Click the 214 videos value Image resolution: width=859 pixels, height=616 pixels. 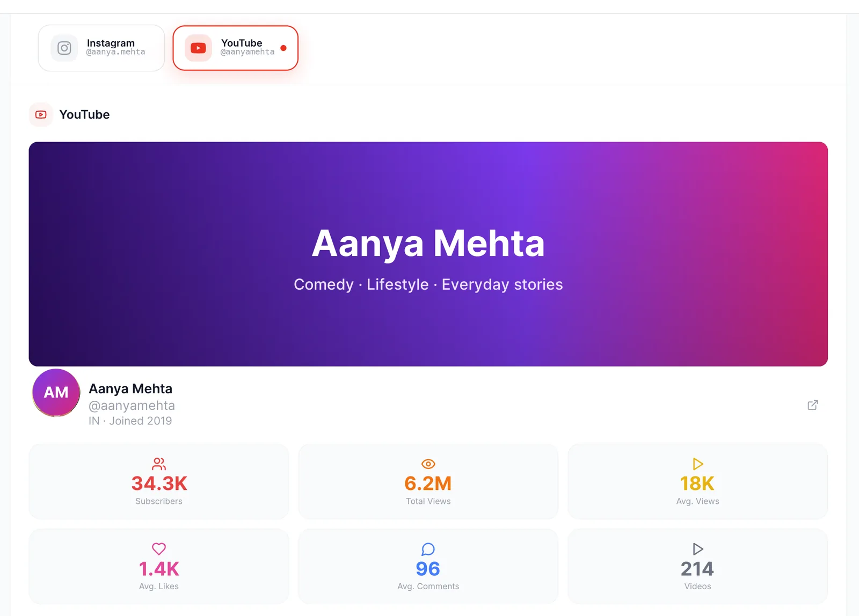[x=697, y=569]
